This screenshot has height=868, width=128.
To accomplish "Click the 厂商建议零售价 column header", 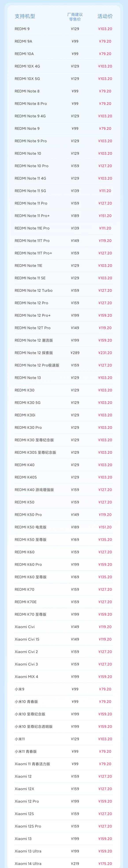I will (75, 17).
